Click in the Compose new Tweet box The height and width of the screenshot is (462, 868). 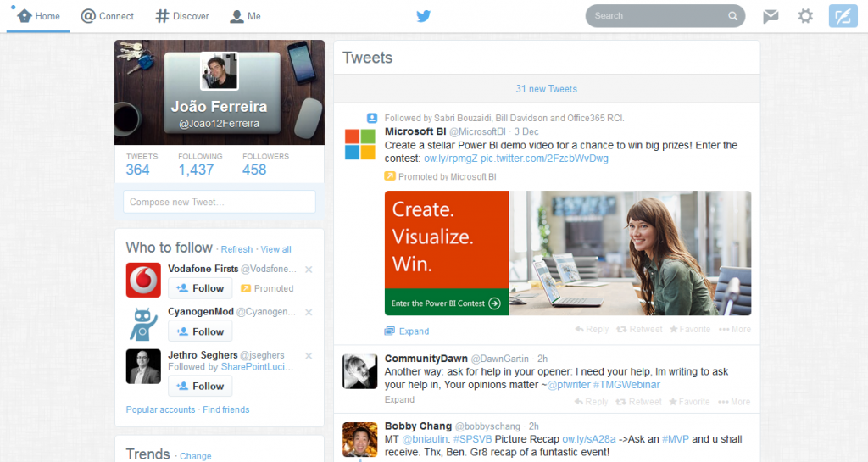[219, 202]
